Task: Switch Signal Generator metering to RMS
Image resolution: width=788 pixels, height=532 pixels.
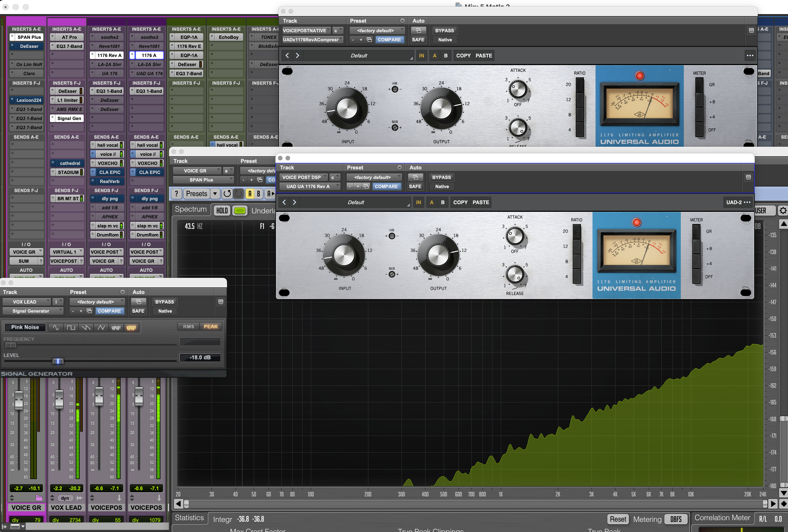Action: 188,327
